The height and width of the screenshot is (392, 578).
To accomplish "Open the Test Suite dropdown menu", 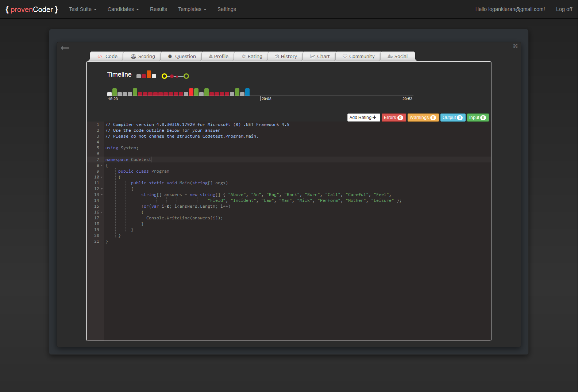I will (83, 9).
